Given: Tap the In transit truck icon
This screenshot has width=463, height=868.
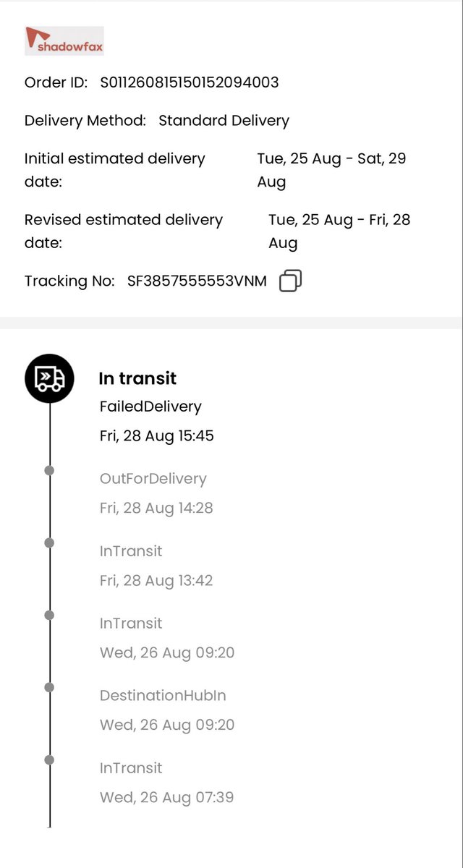Looking at the screenshot, I should pos(50,378).
